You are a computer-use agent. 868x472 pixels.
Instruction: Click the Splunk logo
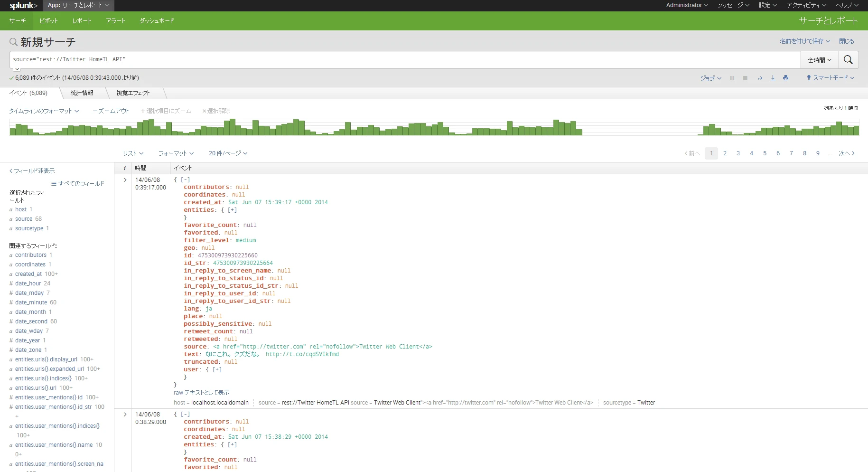point(23,6)
